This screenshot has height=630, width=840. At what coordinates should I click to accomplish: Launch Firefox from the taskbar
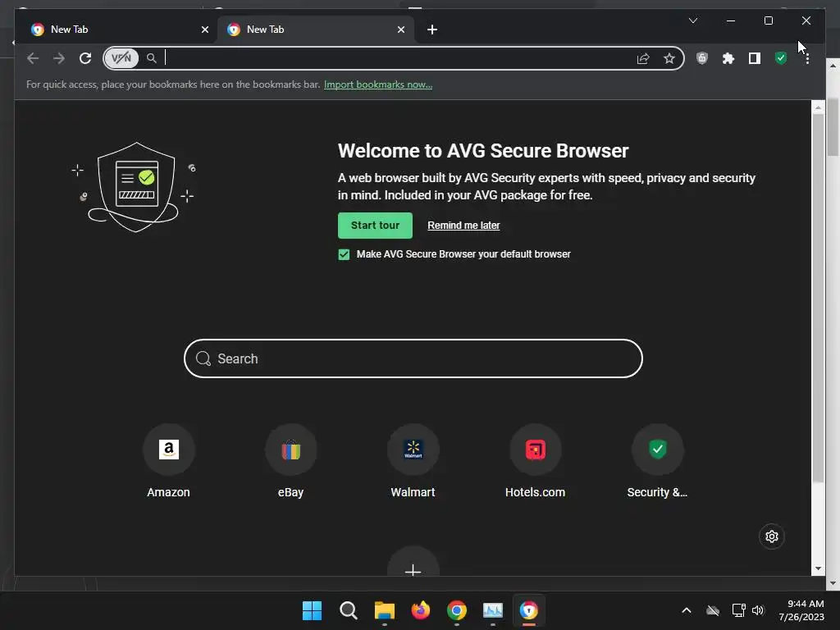pos(421,610)
